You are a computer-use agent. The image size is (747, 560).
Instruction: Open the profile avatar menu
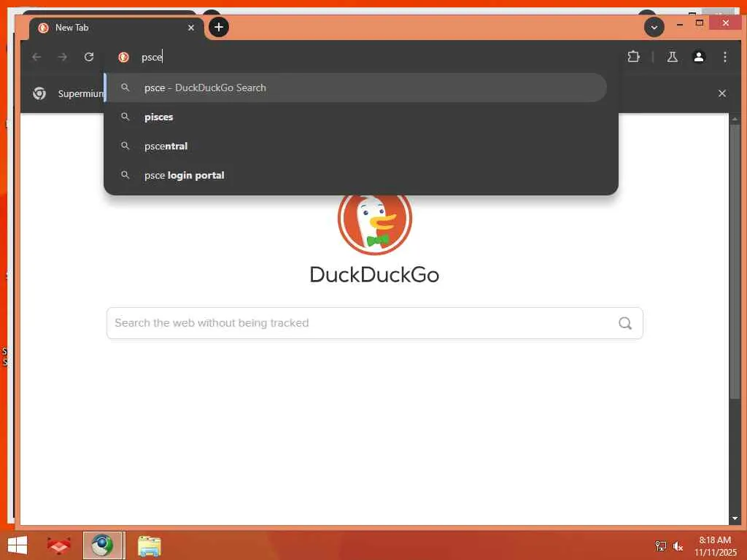click(698, 57)
